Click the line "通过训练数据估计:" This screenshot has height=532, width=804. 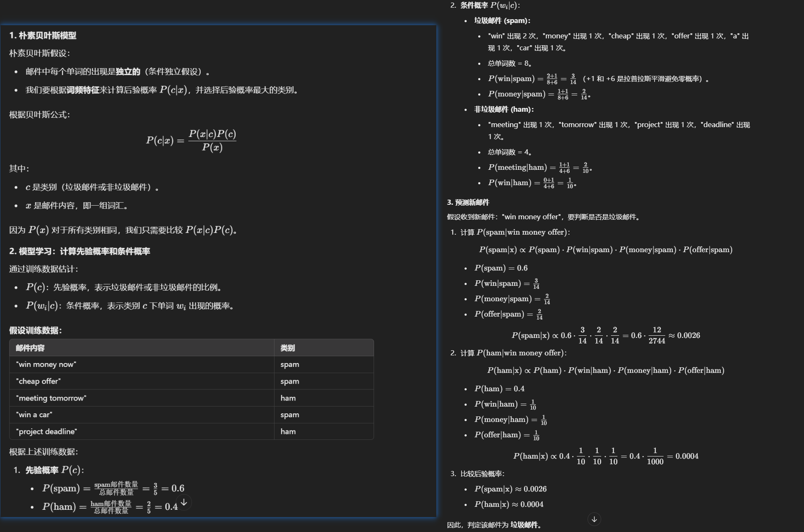click(x=44, y=269)
